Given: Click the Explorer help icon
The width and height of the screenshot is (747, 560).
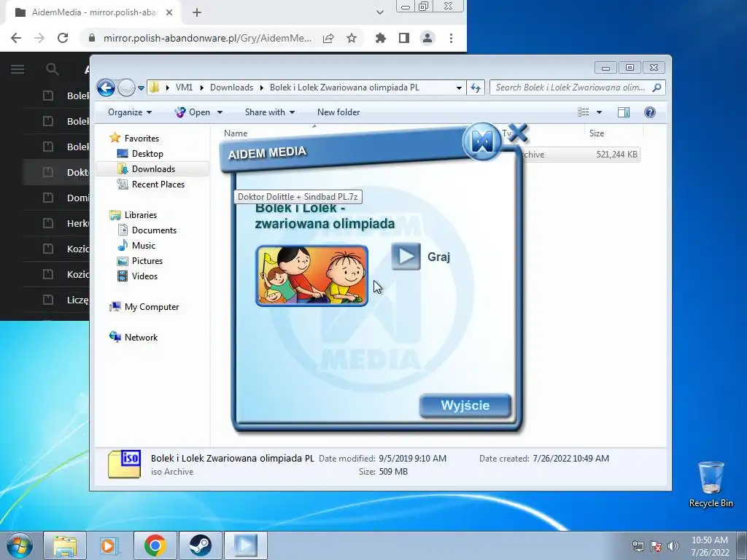Looking at the screenshot, I should (650, 112).
